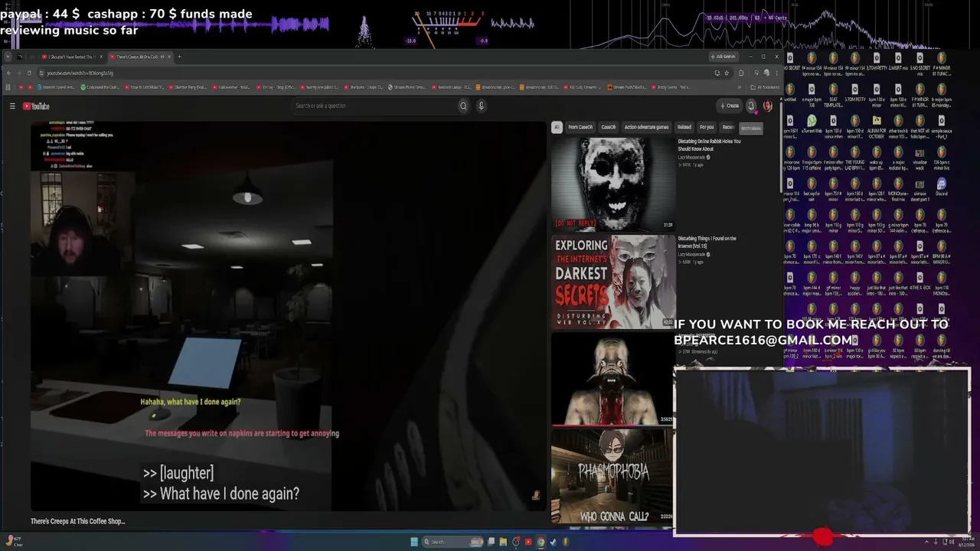Open the "DO NOT REPLY" video thumbnail
The height and width of the screenshot is (551, 980).
613,184
